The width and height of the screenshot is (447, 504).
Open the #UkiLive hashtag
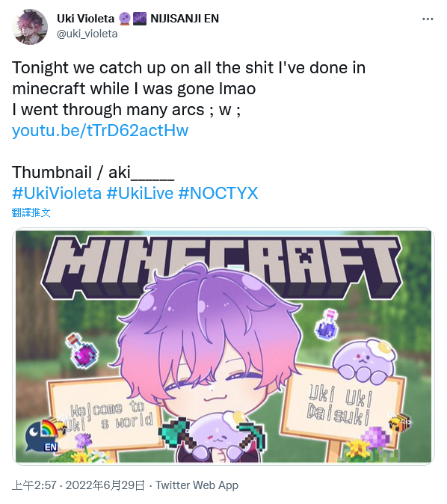[140, 193]
